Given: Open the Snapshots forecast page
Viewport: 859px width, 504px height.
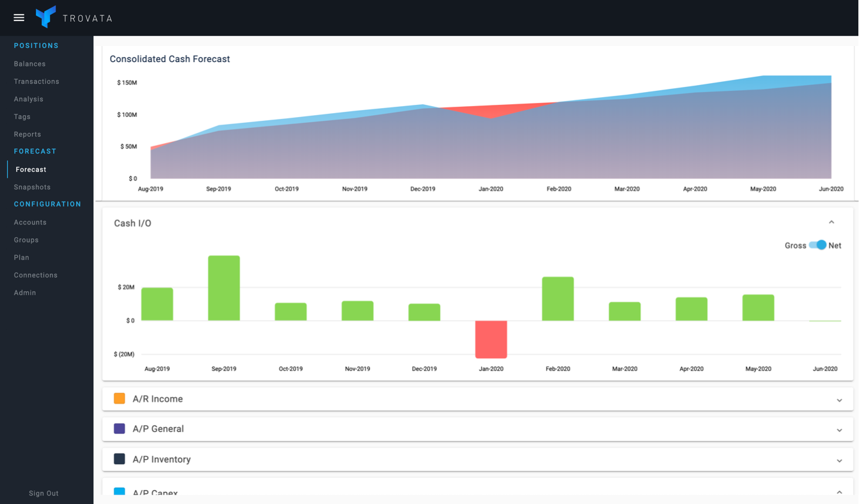Looking at the screenshot, I should (x=32, y=187).
